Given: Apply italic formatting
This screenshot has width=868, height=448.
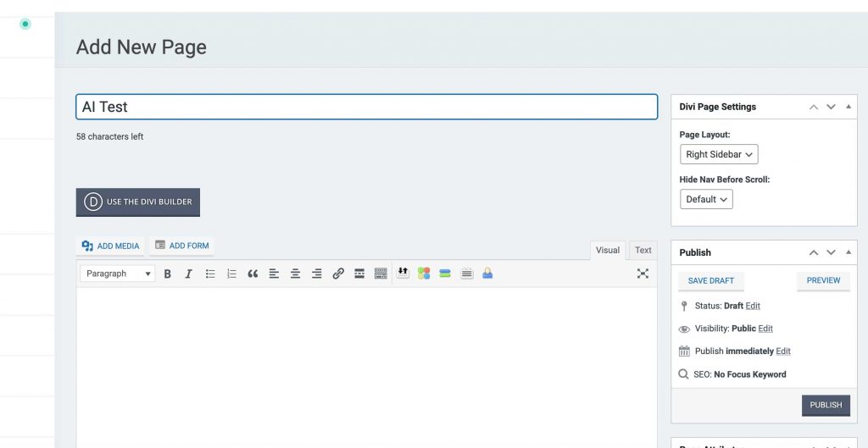Looking at the screenshot, I should [188, 274].
